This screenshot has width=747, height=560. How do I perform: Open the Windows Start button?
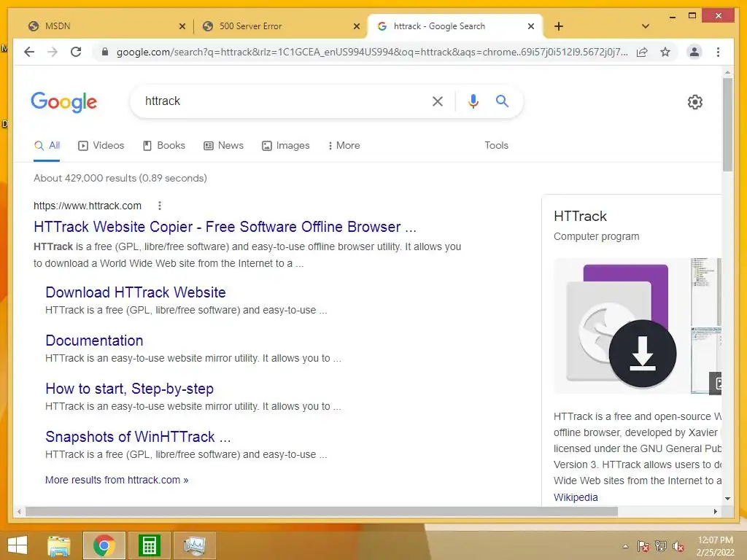(x=18, y=545)
